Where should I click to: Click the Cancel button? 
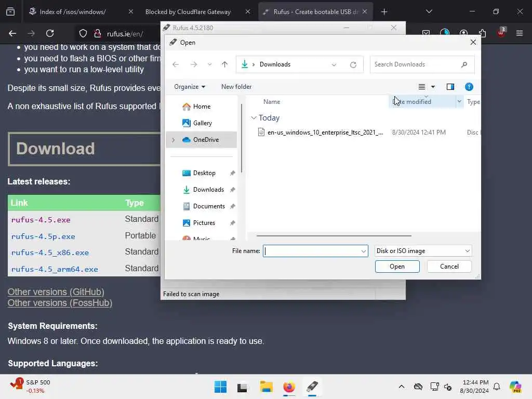point(449,267)
